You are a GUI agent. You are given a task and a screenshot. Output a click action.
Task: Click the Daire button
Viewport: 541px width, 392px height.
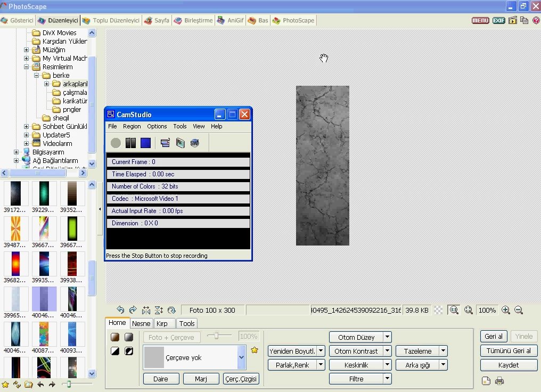[161, 379]
